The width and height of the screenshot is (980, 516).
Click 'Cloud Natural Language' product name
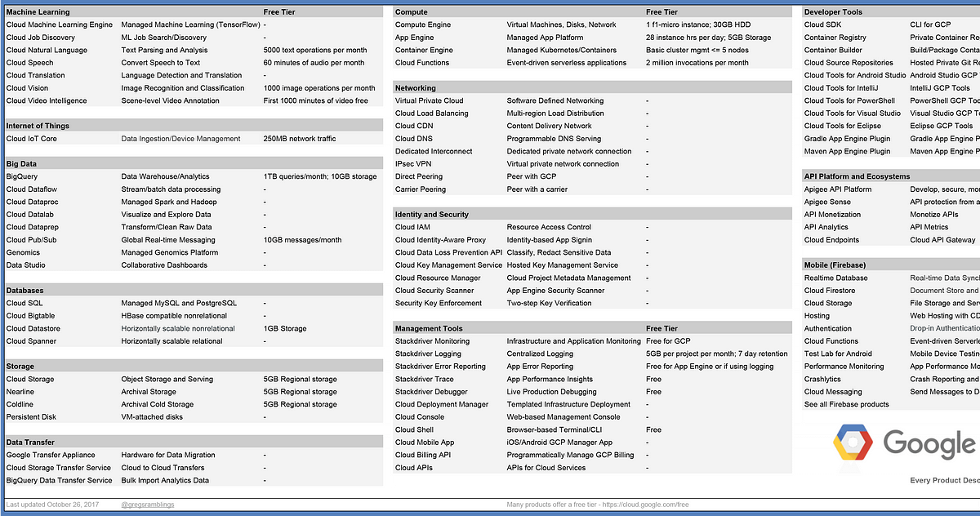[x=47, y=51]
